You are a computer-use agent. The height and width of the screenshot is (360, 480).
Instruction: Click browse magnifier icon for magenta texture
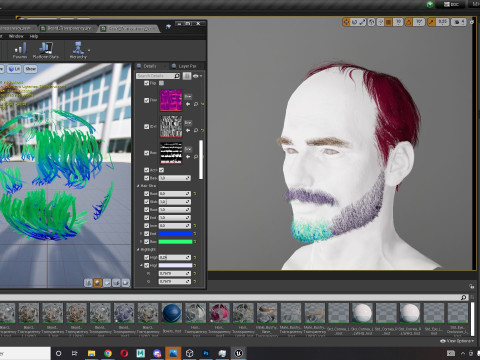[x=196, y=104]
